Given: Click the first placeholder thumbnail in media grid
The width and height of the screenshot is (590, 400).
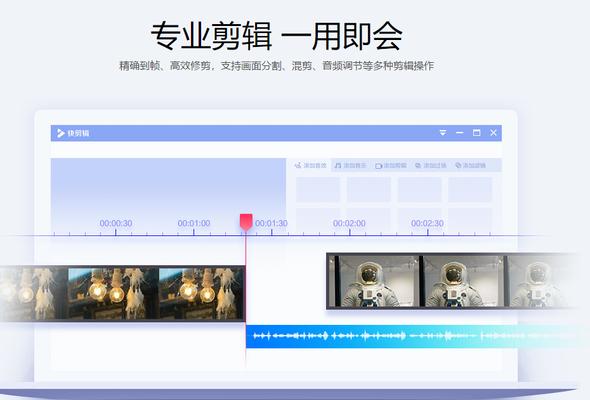Looking at the screenshot, I should click(318, 189).
